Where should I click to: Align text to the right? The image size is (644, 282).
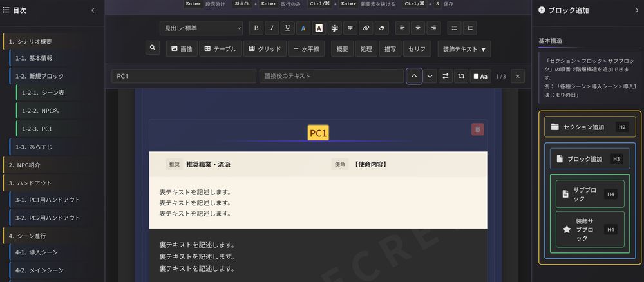pyautogui.click(x=433, y=28)
